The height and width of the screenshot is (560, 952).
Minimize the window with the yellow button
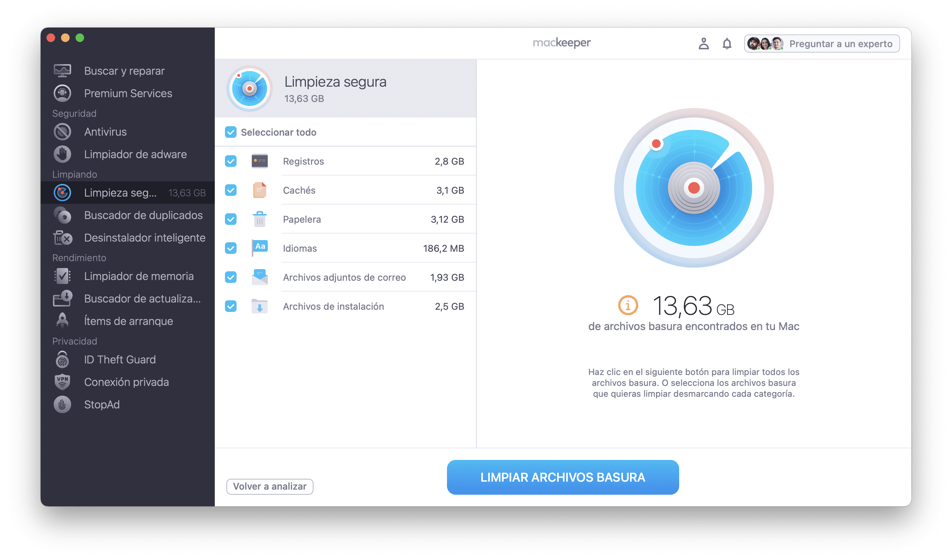tap(65, 38)
